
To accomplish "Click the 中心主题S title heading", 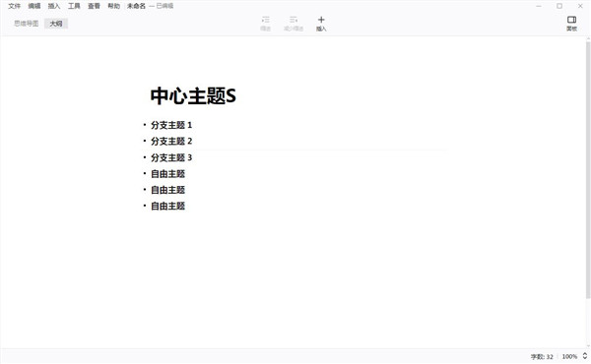I will pyautogui.click(x=193, y=95).
